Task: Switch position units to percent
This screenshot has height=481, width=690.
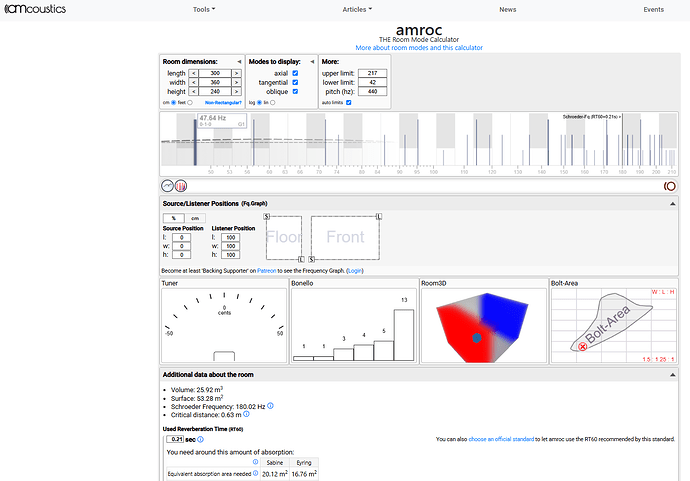Action: (173, 218)
